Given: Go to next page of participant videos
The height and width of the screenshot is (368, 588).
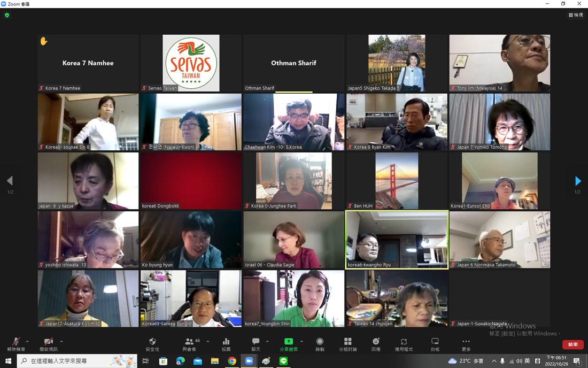Looking at the screenshot, I should point(578,181).
